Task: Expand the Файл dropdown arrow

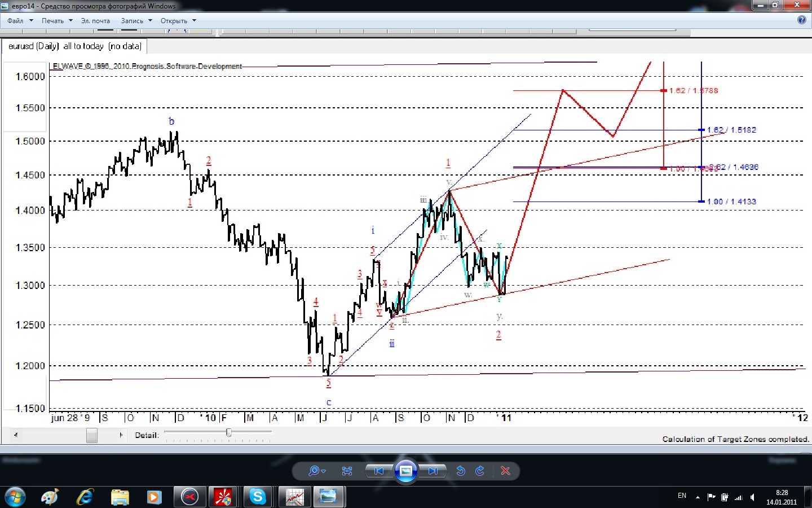Action: tap(31, 21)
